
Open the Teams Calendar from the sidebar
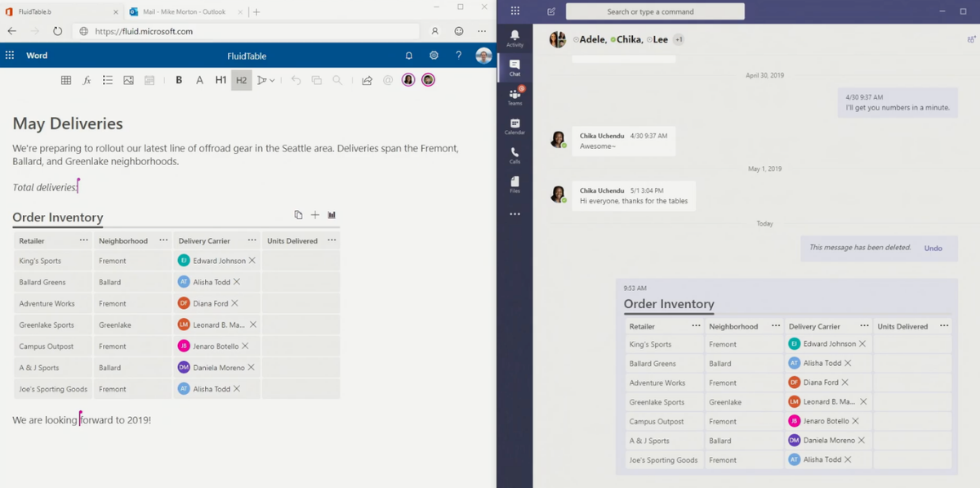(x=515, y=127)
